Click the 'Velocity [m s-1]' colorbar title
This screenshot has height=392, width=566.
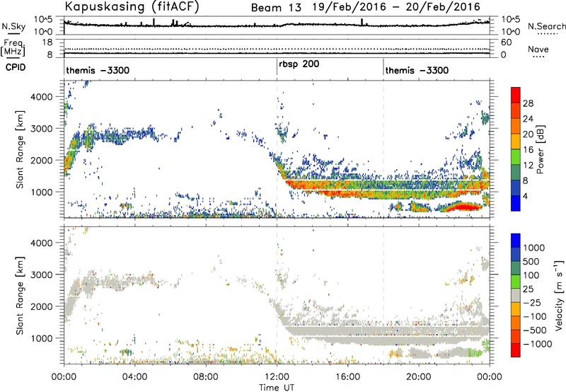pos(559,295)
